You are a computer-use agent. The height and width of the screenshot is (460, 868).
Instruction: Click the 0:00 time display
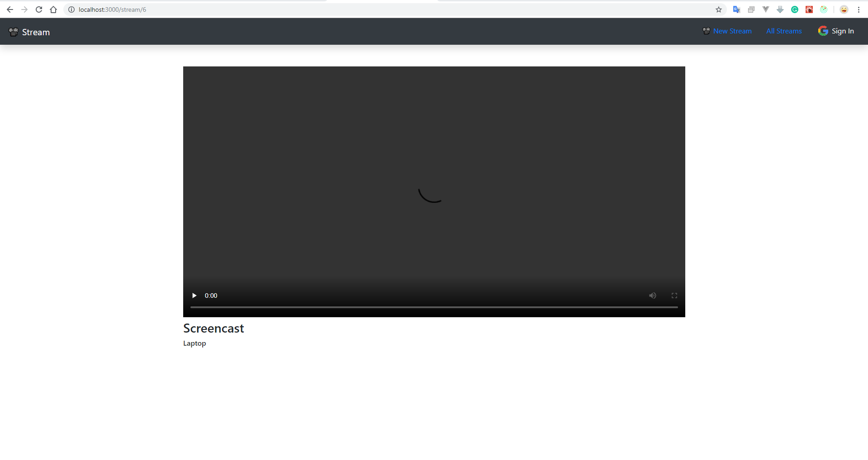click(211, 296)
